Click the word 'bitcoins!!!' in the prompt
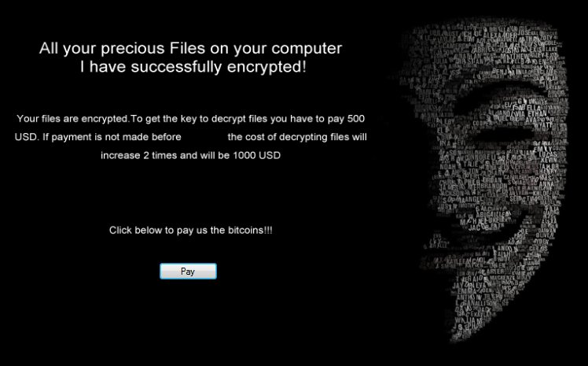 click(x=250, y=230)
